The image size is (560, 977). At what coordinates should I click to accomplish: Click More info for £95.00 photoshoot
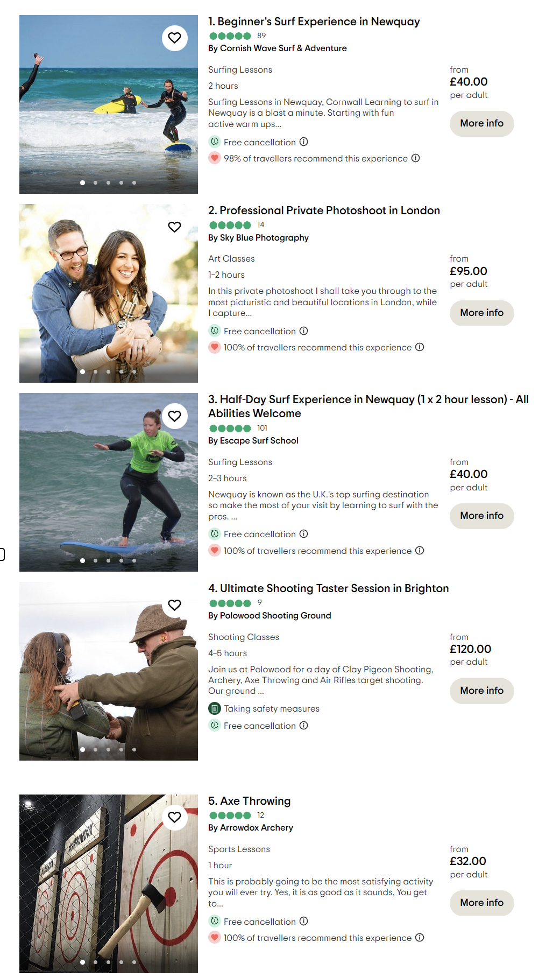pos(481,313)
